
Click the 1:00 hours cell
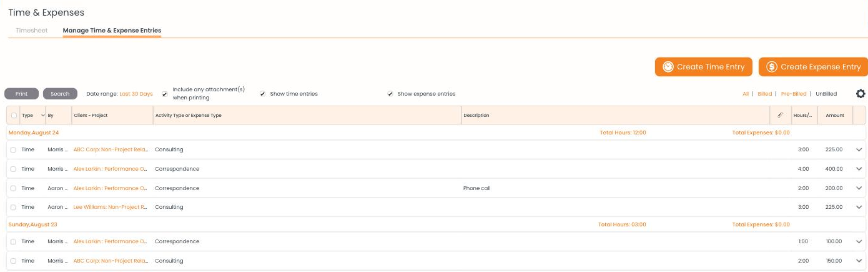pos(804,241)
